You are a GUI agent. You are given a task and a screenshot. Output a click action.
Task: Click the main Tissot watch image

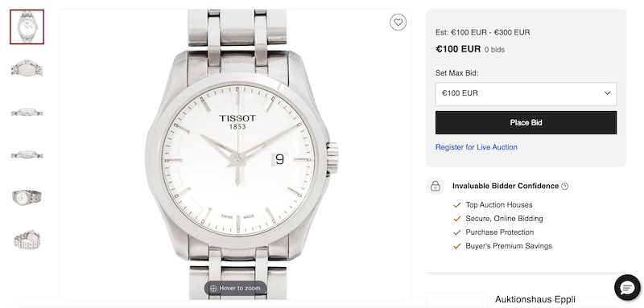(235, 154)
